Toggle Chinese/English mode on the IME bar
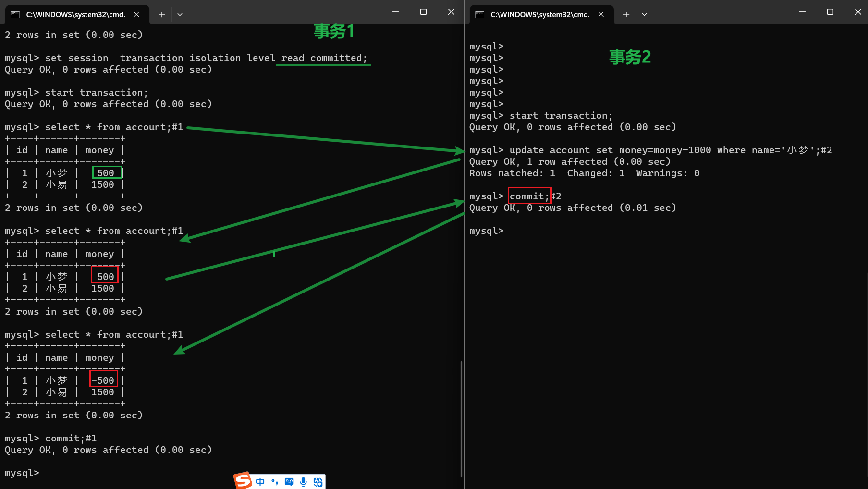Screen dimensions: 868x489 point(260,482)
